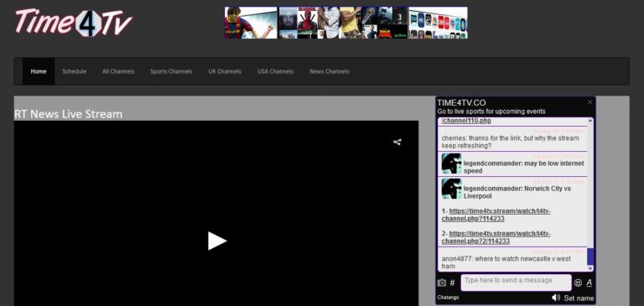The height and width of the screenshot is (306, 644).
Task: Close the chat widget
Action: (x=590, y=102)
